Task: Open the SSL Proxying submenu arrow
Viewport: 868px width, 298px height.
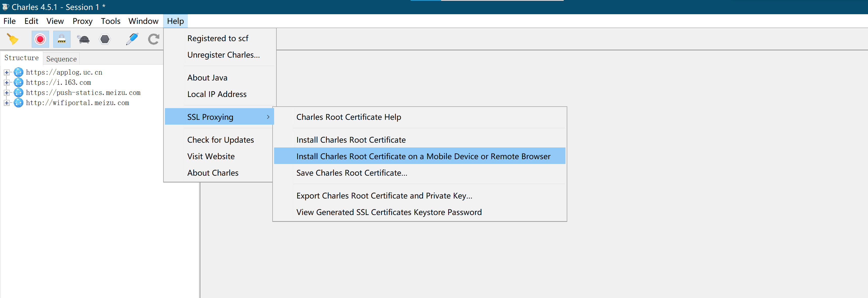Action: [268, 117]
